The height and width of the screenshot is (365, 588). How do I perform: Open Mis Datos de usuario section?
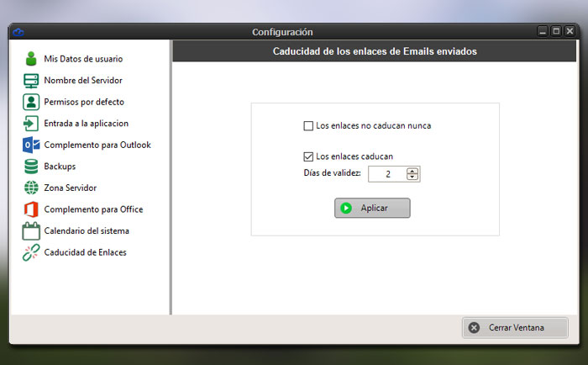[83, 59]
